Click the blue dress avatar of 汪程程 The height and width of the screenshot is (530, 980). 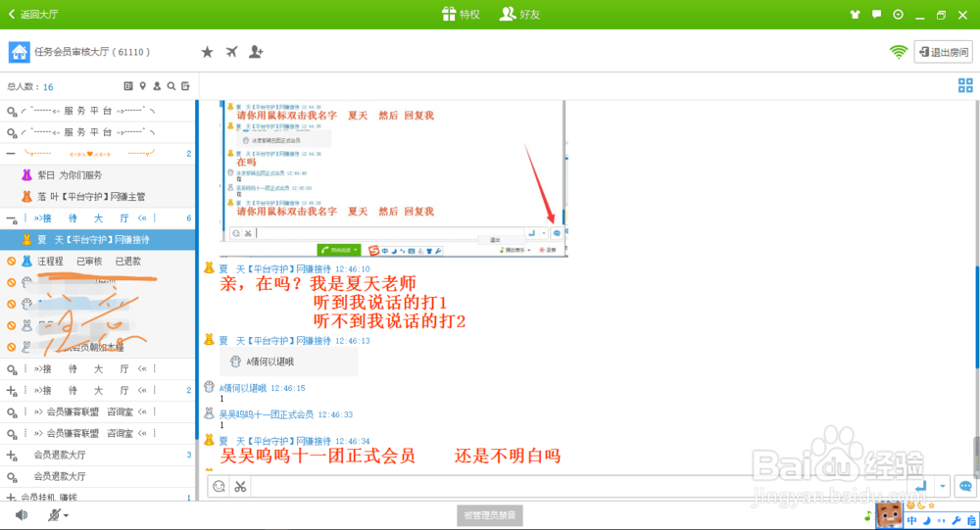click(x=26, y=261)
